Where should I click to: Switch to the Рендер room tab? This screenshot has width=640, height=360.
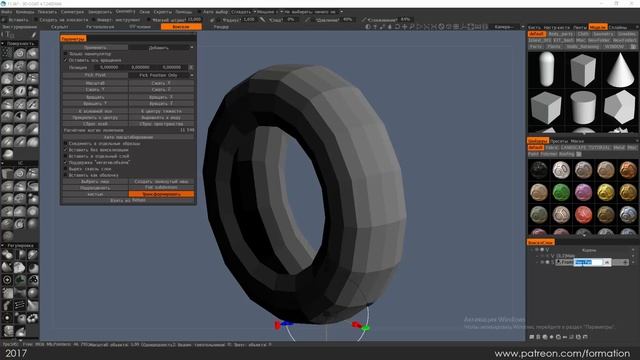[x=221, y=27]
